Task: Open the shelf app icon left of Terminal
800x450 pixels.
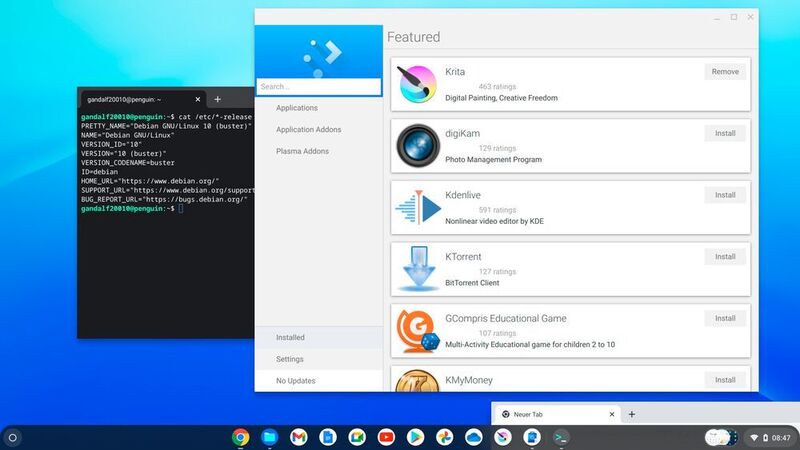Action: 532,437
